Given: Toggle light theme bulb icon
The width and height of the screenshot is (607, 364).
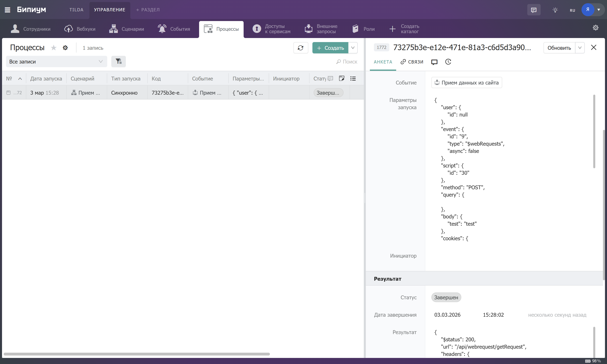Looking at the screenshot, I should click(555, 10).
